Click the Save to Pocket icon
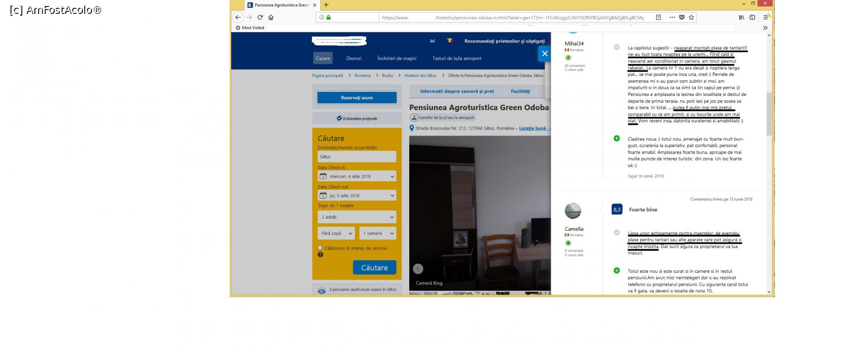868x347 pixels. (x=682, y=17)
